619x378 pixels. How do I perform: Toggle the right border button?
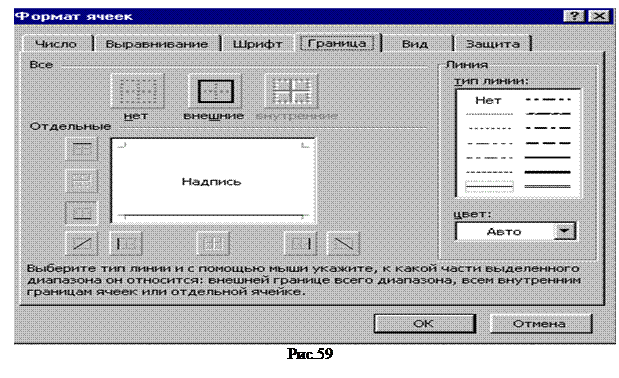pyautogui.click(x=300, y=243)
